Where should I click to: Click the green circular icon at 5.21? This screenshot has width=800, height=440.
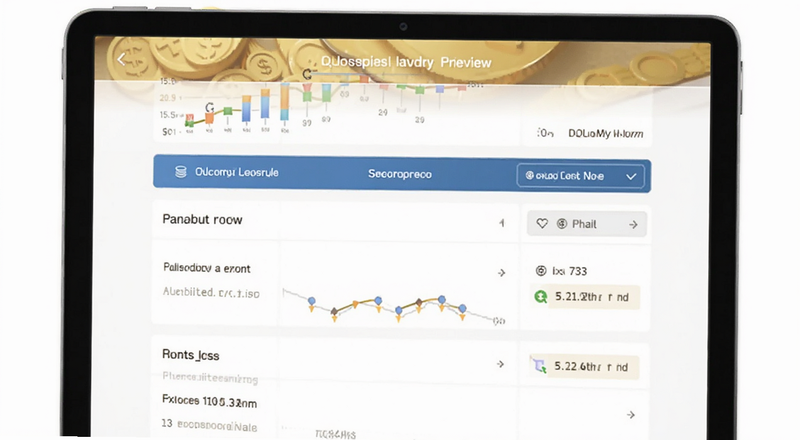point(540,297)
